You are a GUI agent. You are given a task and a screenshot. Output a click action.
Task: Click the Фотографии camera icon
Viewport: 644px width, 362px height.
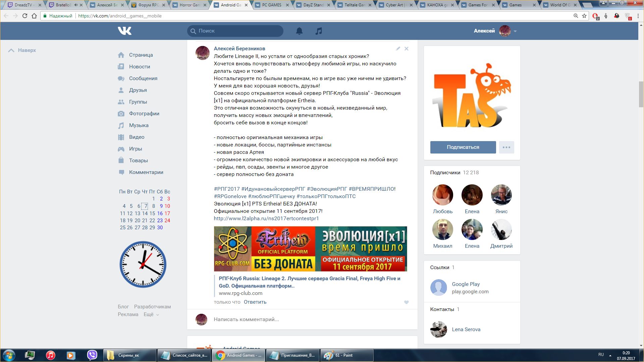pos(121,114)
